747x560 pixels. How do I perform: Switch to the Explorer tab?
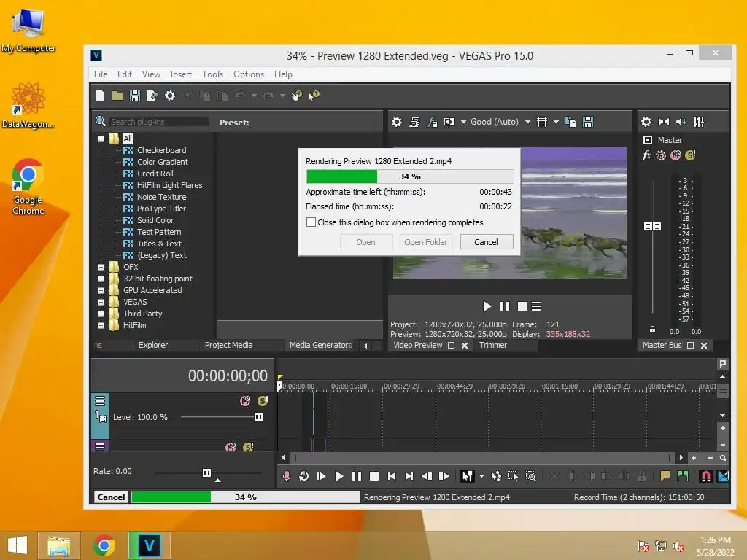(153, 345)
